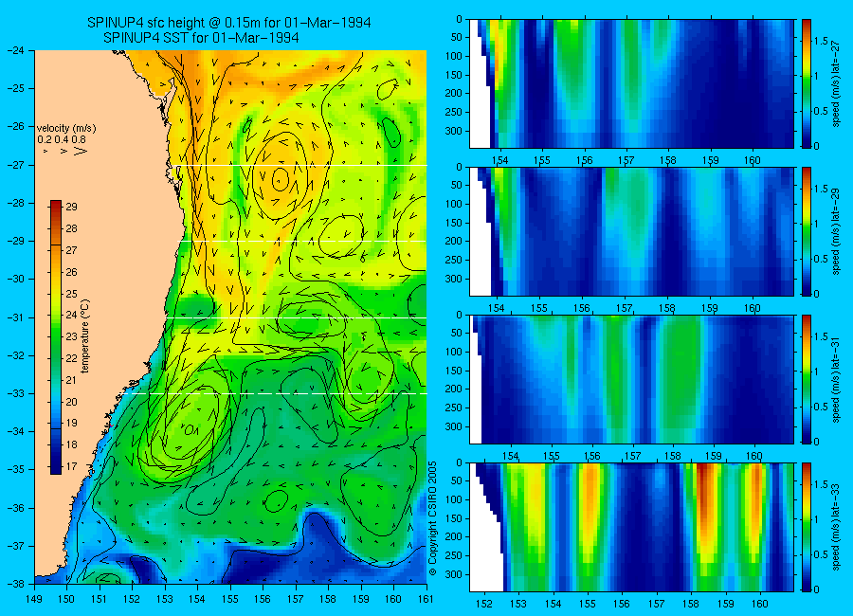Click the 158 longitude label under the lat=-33 plot
This screenshot has width=853, height=616.
[x=691, y=604]
